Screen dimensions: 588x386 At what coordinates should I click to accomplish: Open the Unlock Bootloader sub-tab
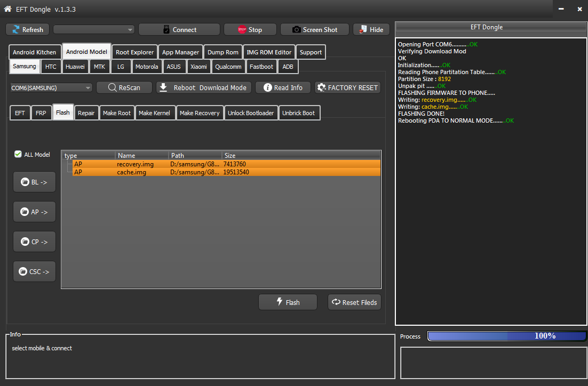251,113
